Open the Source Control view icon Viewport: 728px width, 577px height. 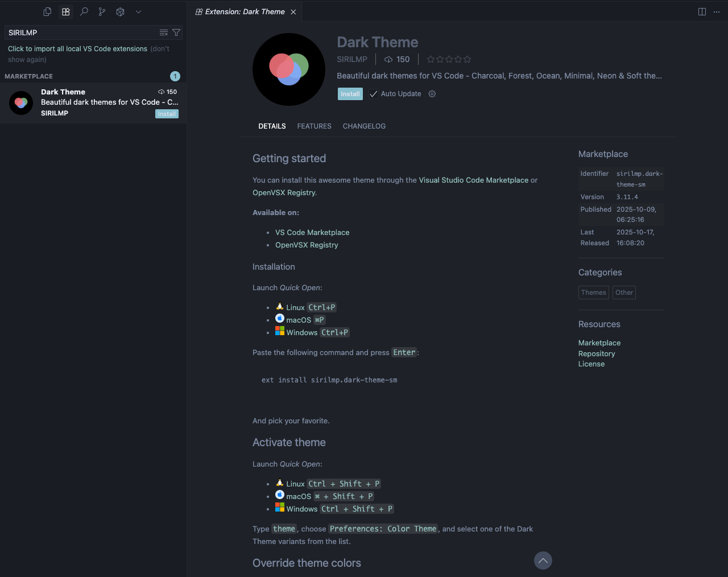[x=102, y=11]
